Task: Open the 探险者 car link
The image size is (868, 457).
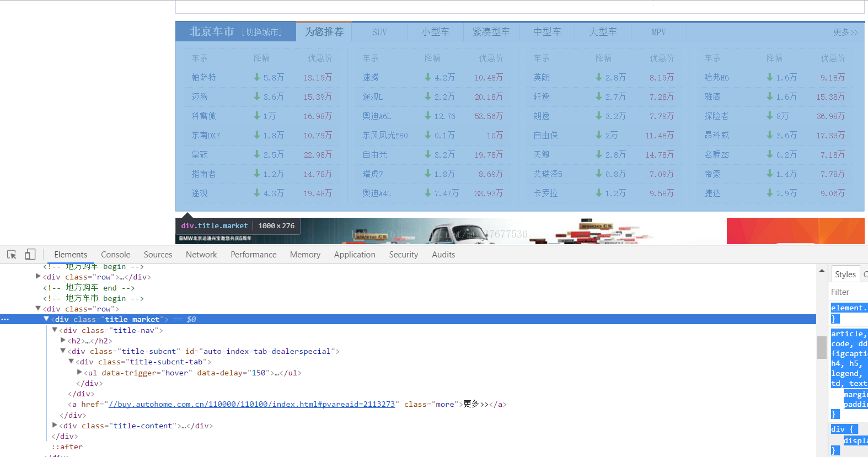Action: pyautogui.click(x=716, y=116)
